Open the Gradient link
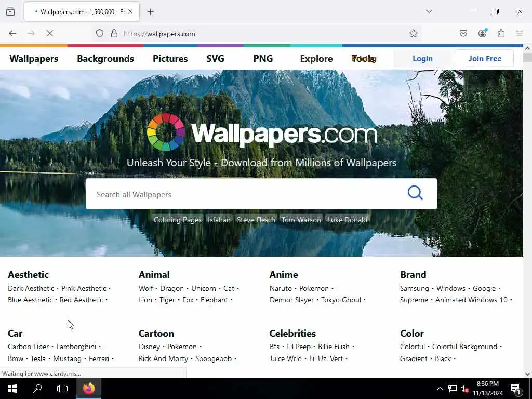The width and height of the screenshot is (532, 399). tap(414, 358)
